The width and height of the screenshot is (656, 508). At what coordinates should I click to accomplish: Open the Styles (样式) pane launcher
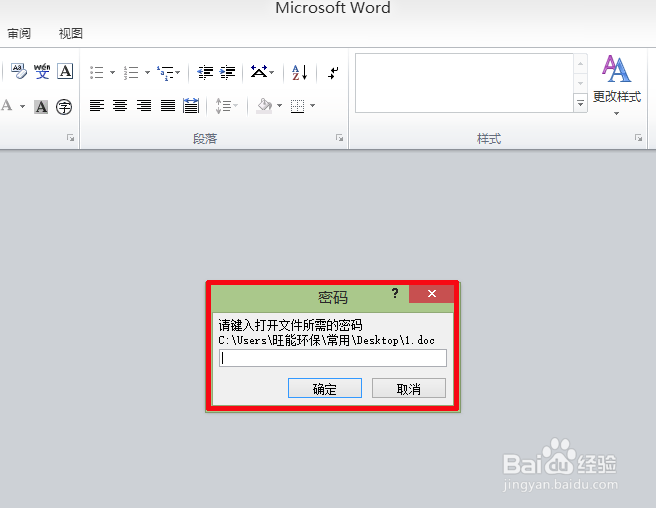pos(638,138)
